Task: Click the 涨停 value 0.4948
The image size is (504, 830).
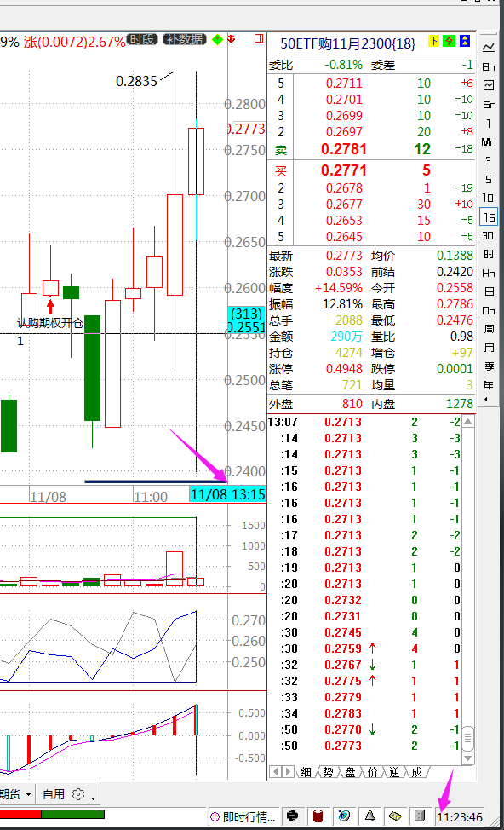Action: tap(344, 369)
